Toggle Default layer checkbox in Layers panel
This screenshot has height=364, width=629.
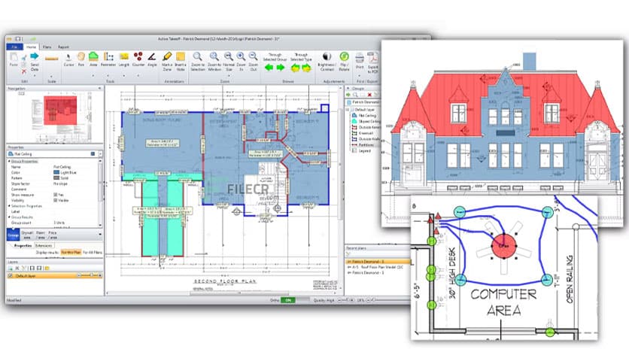11,276
